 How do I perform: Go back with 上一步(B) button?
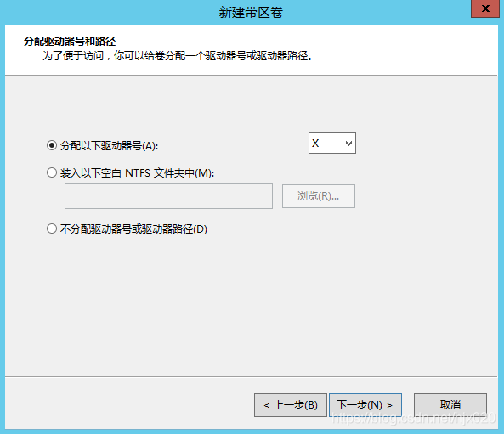tap(291, 405)
